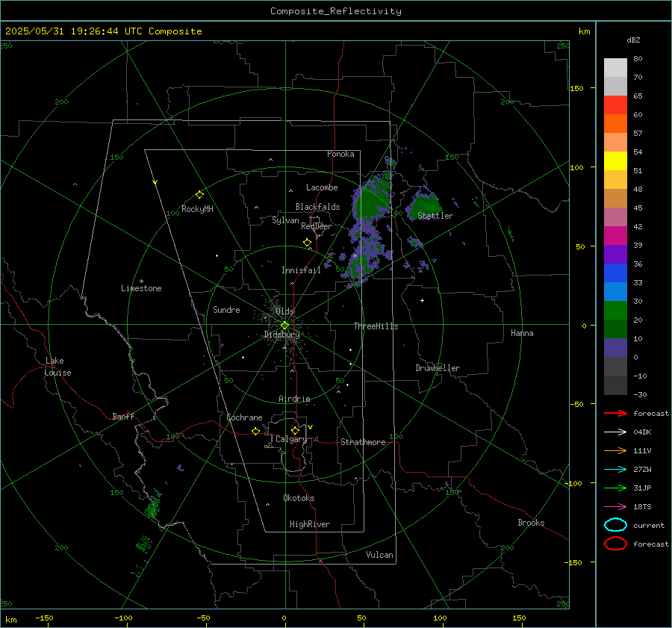Click the Drumheller label
Image resolution: width=672 pixels, height=628 pixels.
point(438,368)
